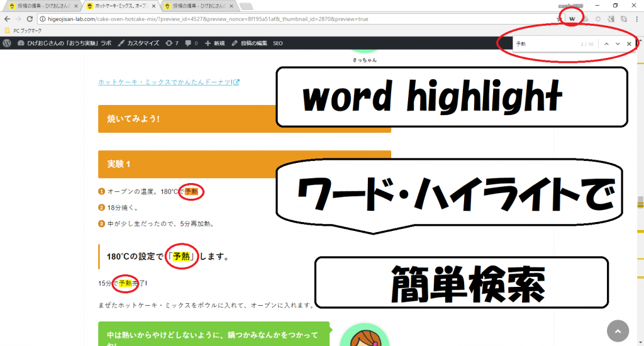Click the find bar text field containing 予熱
The image size is (644, 346).
(x=544, y=44)
